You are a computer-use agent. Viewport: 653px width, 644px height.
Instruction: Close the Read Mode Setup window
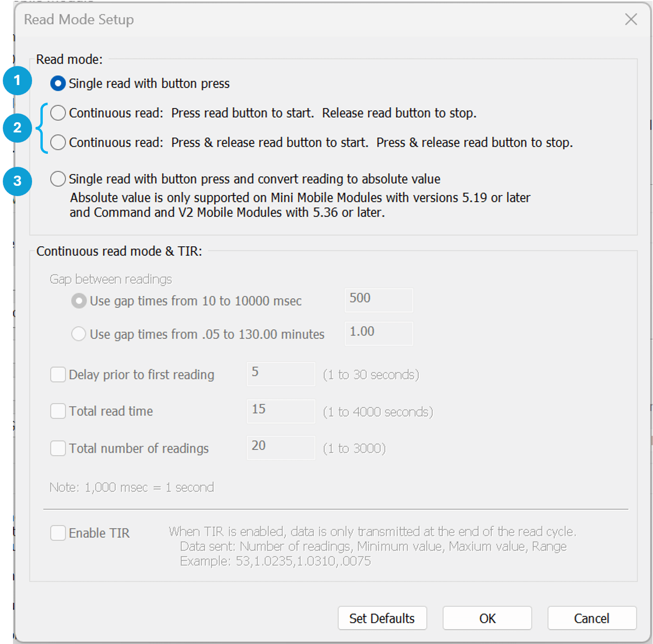tap(631, 20)
